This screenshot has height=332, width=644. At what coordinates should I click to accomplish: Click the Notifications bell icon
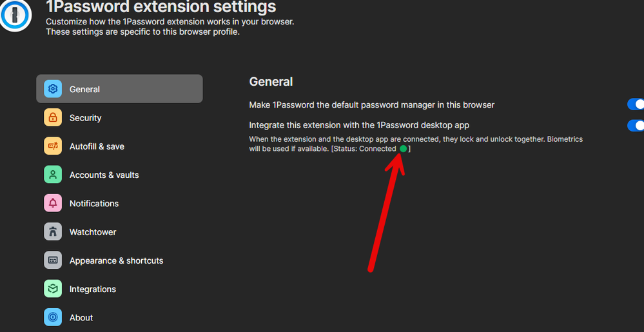pos(53,203)
